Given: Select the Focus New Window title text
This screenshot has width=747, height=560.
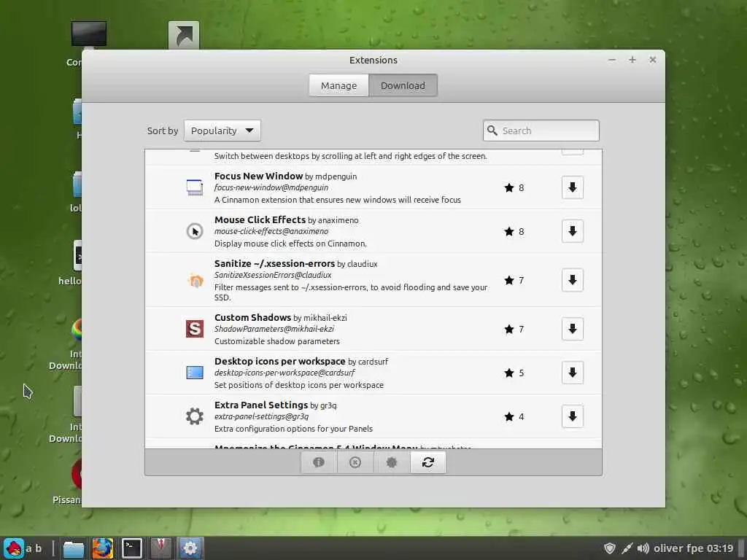Looking at the screenshot, I should [259, 176].
